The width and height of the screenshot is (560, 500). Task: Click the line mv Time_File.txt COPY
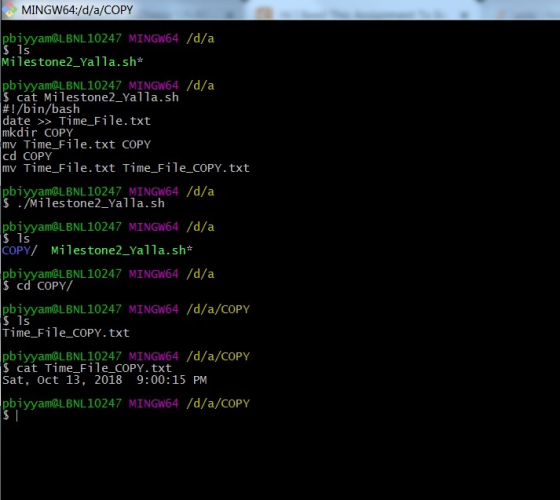click(76, 144)
